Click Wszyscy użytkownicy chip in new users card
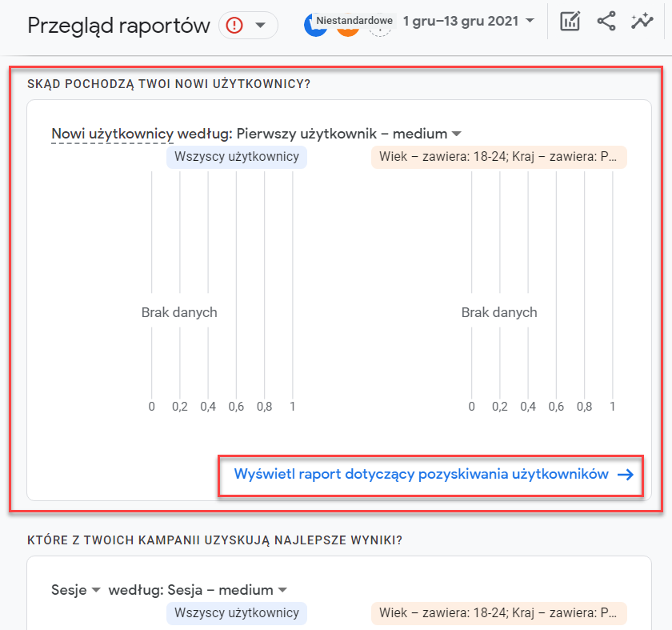672x630 pixels. [x=237, y=157]
